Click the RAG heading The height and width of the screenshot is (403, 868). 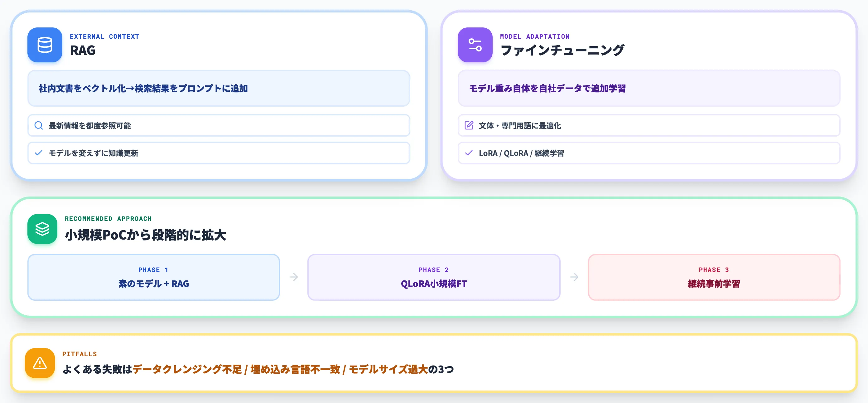coord(83,50)
